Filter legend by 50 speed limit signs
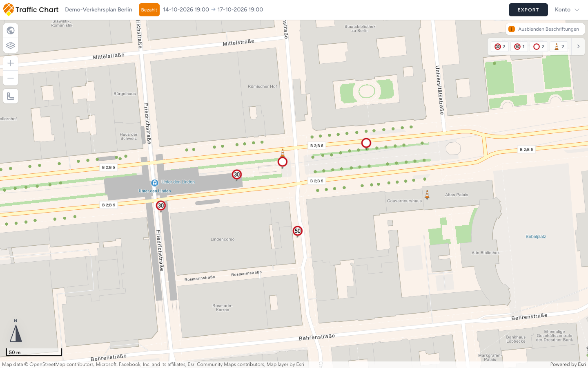The width and height of the screenshot is (588, 368). pyautogui.click(x=519, y=47)
